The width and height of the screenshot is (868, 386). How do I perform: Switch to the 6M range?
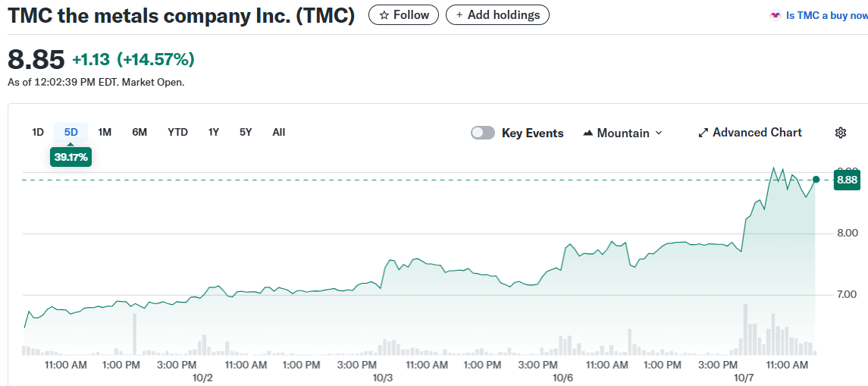pos(139,132)
